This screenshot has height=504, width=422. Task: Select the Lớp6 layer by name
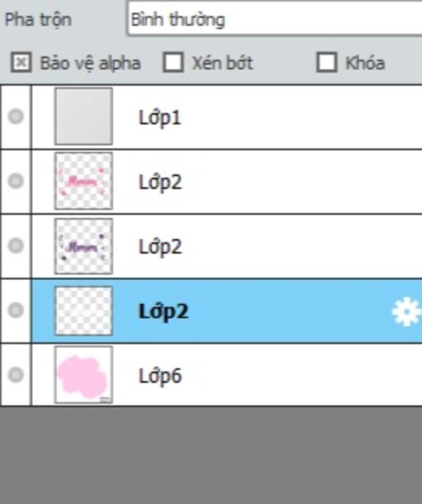(160, 376)
